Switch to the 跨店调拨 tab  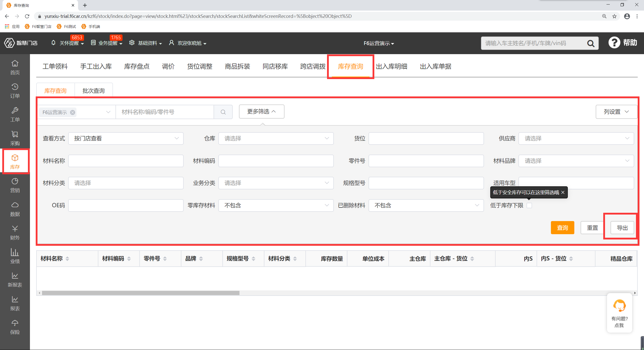pyautogui.click(x=313, y=66)
